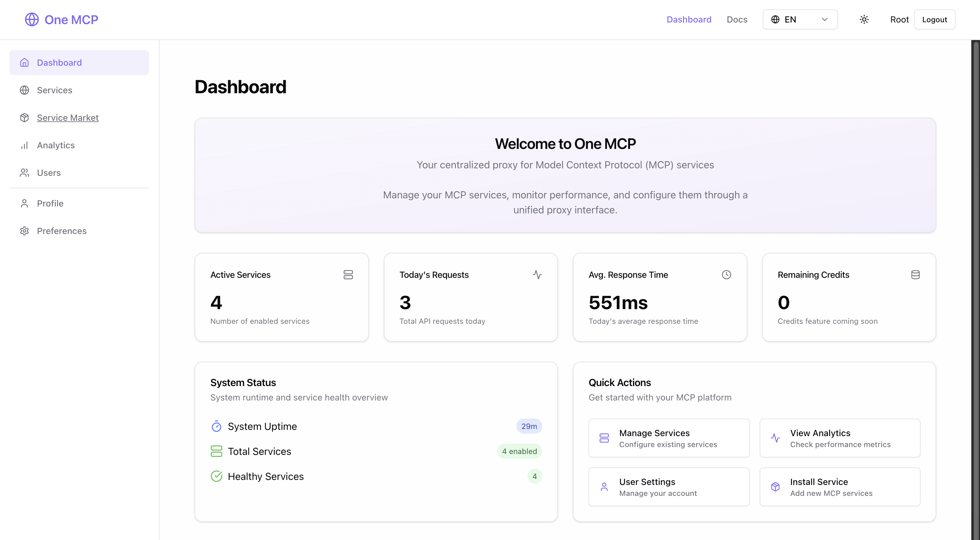Open the language selector chevron
Image resolution: width=980 pixels, height=540 pixels.
pyautogui.click(x=824, y=19)
